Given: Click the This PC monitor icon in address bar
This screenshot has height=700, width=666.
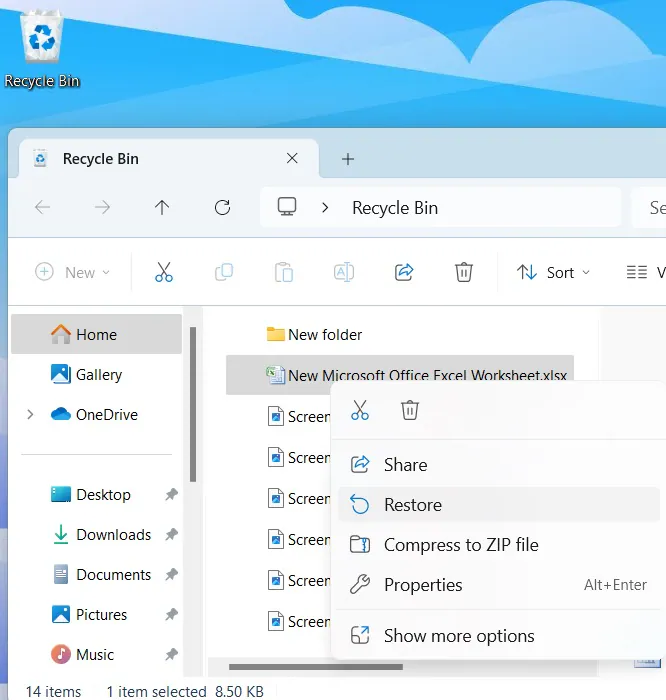Looking at the screenshot, I should coord(287,207).
